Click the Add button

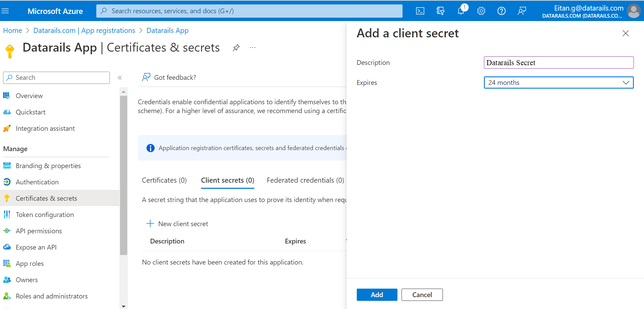tap(377, 295)
